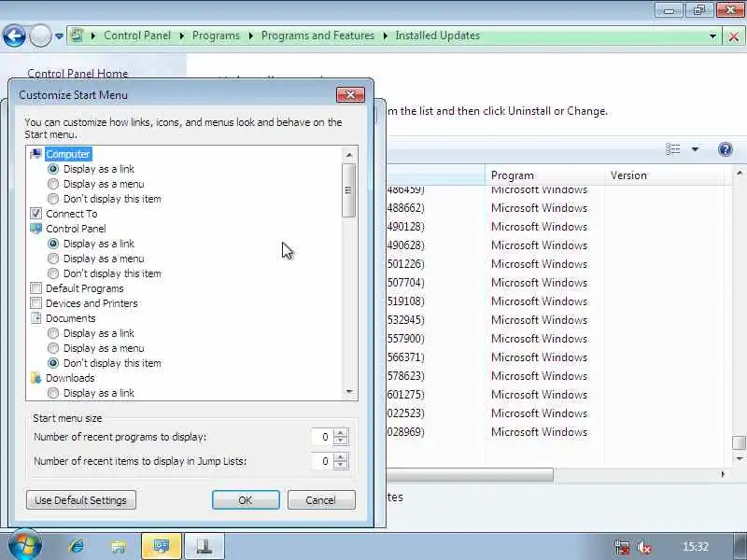Click the red X stop button in address bar

734,36
